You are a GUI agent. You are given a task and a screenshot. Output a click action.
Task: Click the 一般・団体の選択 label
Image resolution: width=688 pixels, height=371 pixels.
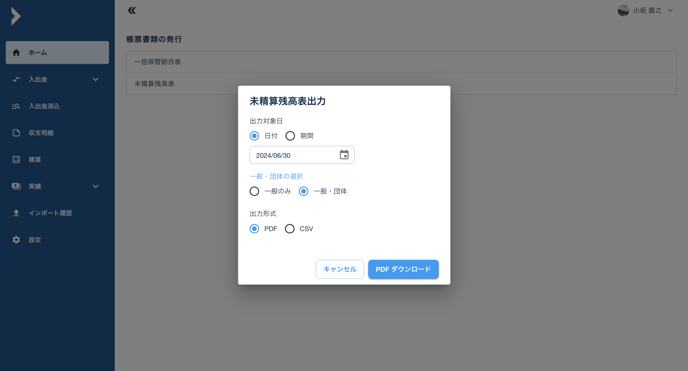[x=276, y=176]
